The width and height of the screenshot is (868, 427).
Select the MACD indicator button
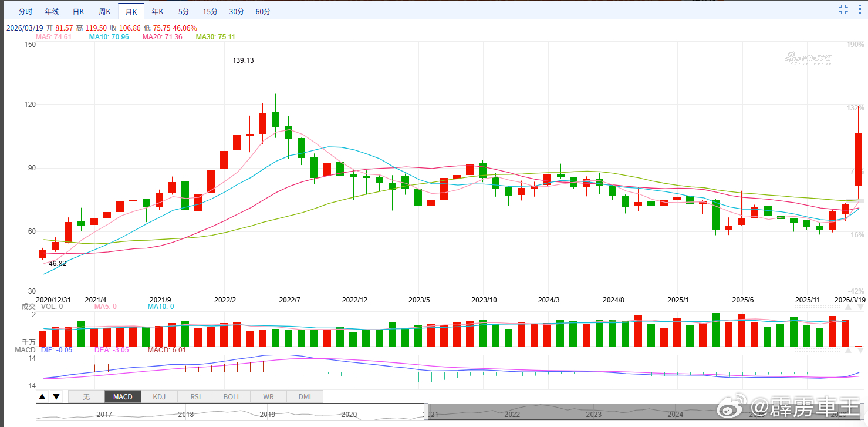click(123, 396)
